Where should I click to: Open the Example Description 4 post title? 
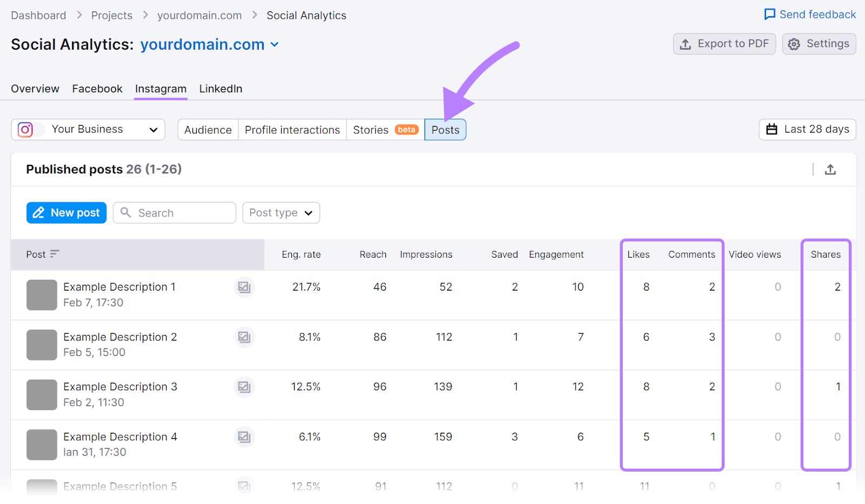(x=120, y=437)
